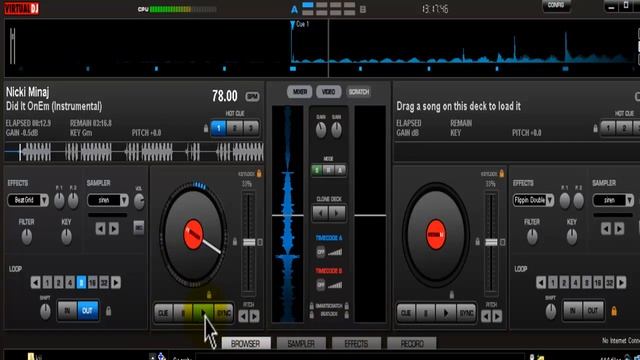Trigger hot cue 3 on left deck
This screenshot has height=360, width=640.
(251, 128)
